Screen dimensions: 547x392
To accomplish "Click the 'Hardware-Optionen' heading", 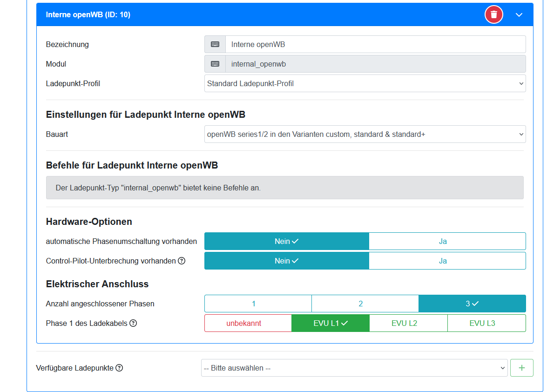I will (x=89, y=222).
